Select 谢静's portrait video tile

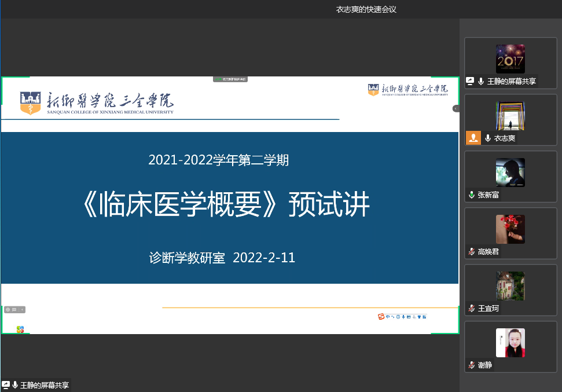point(510,343)
